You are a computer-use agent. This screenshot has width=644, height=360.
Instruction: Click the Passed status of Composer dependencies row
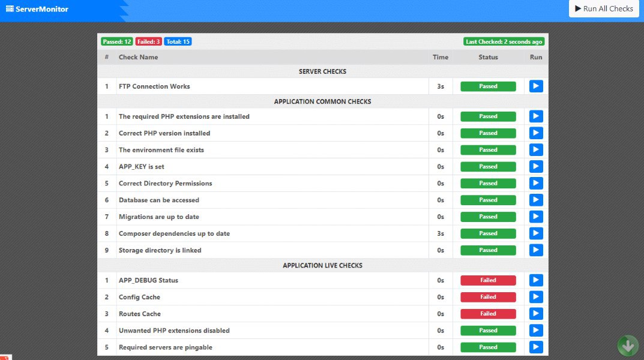coord(488,233)
